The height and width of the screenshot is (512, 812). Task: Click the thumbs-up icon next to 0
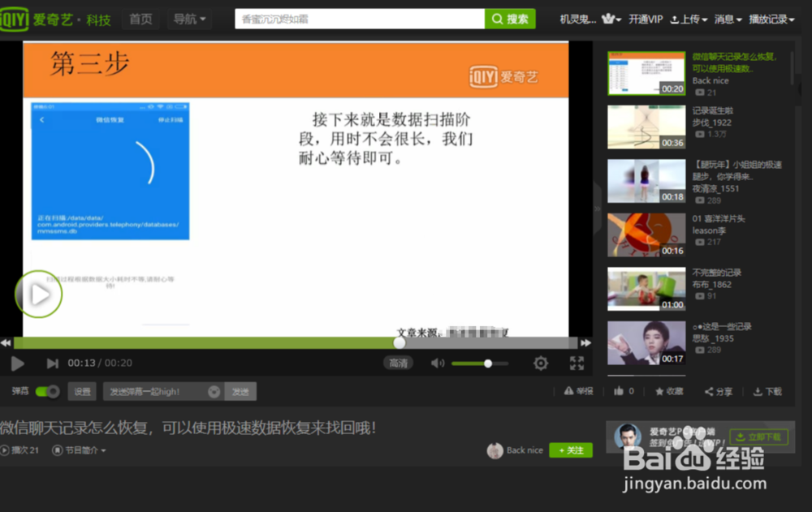619,390
